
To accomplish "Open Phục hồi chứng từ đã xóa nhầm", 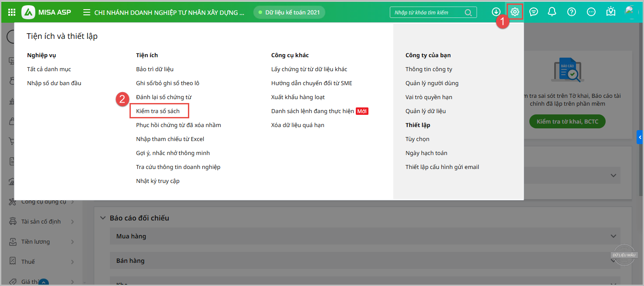I will [x=178, y=125].
